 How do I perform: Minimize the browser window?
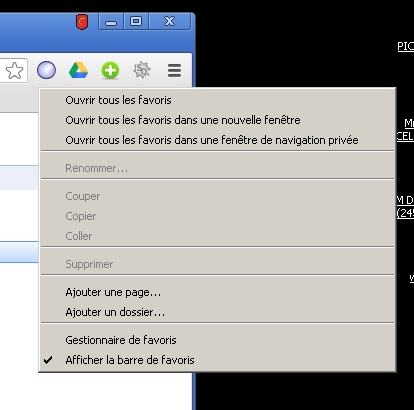111,22
